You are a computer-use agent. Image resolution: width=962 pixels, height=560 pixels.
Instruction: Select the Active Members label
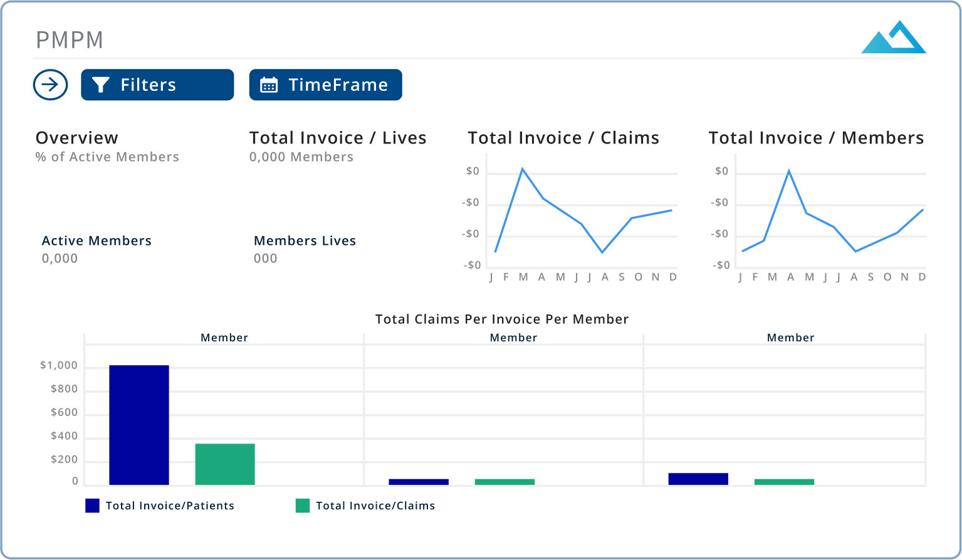(x=97, y=241)
